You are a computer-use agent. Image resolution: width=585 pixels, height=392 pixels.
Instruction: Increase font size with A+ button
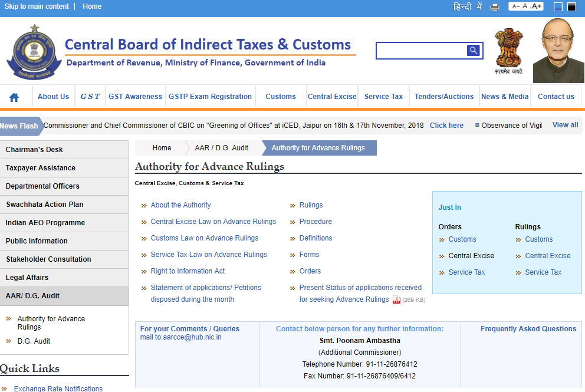pos(537,6)
